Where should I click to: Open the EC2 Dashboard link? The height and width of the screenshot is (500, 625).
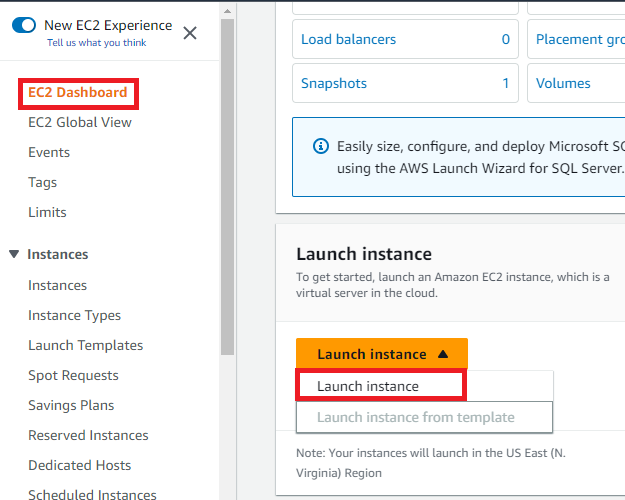pyautogui.click(x=77, y=93)
